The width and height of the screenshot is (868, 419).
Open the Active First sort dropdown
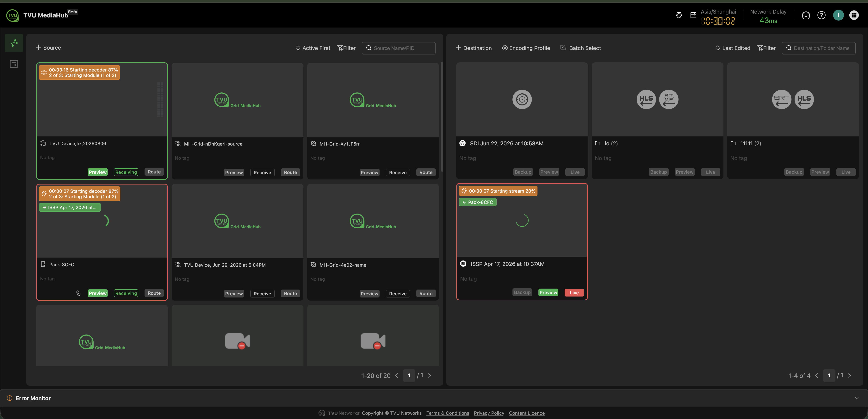click(313, 48)
